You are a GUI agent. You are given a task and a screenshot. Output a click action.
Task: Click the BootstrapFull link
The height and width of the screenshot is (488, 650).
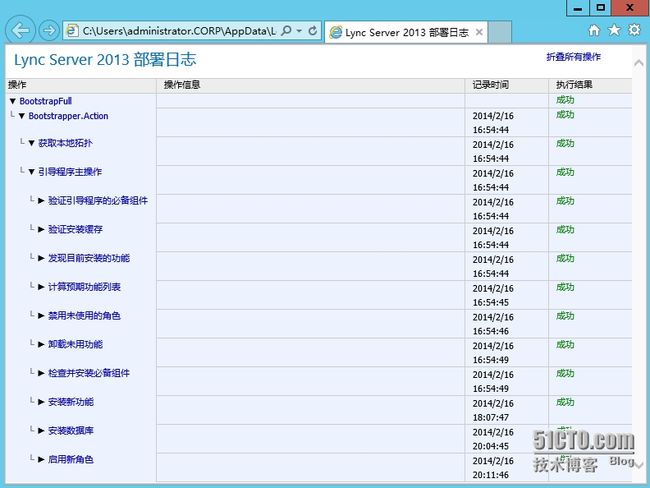point(46,101)
